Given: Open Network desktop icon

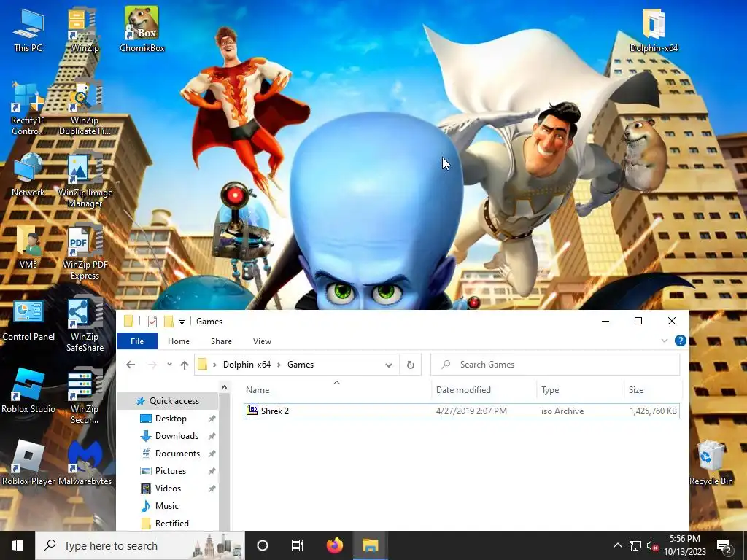Looking at the screenshot, I should [28, 175].
